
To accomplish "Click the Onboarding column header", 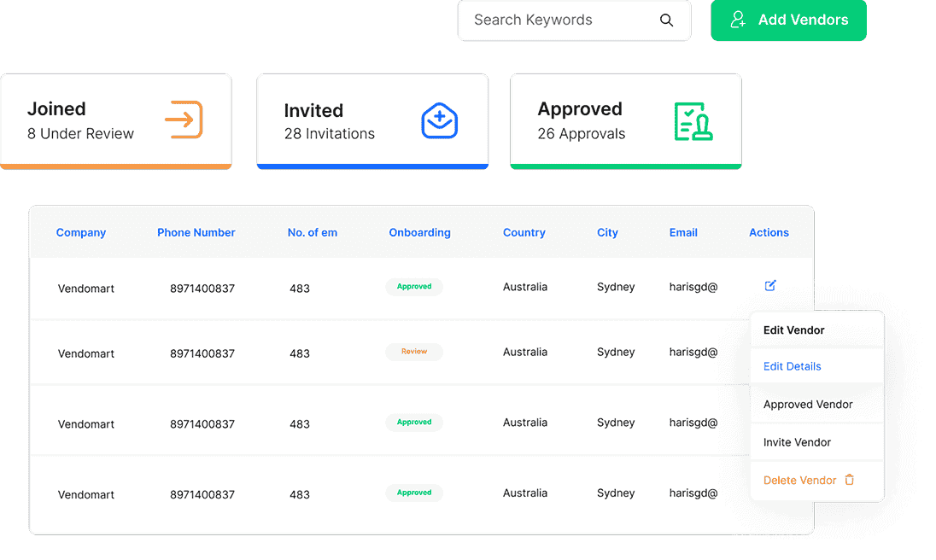I will pyautogui.click(x=419, y=232).
